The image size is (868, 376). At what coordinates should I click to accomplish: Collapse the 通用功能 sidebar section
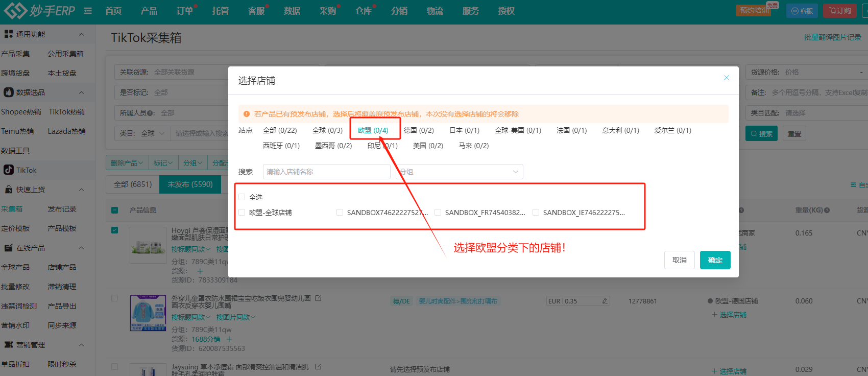pyautogui.click(x=81, y=34)
